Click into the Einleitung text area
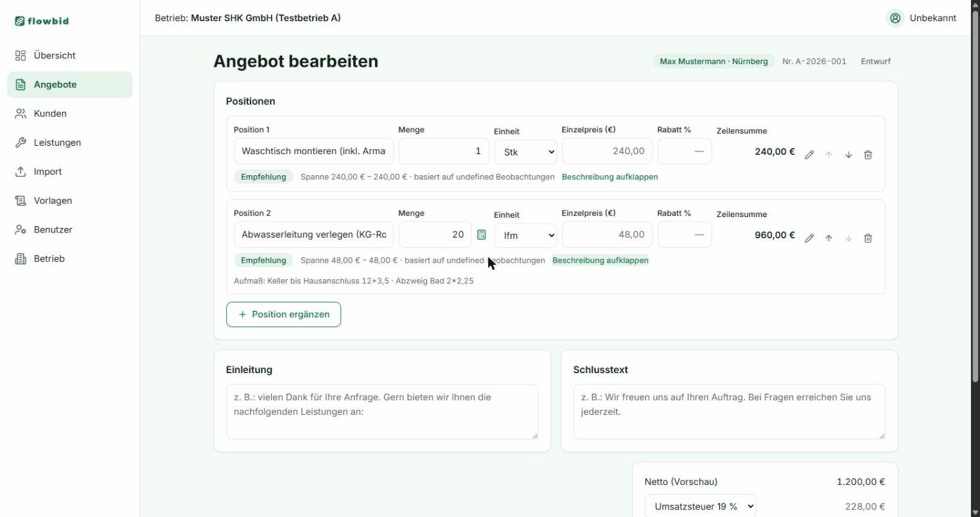 coord(382,412)
